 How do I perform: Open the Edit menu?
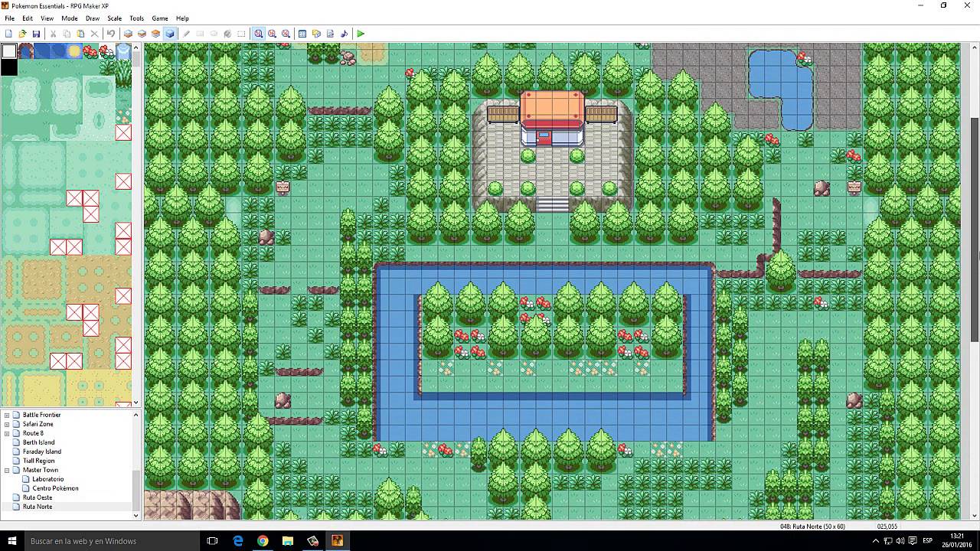(28, 18)
